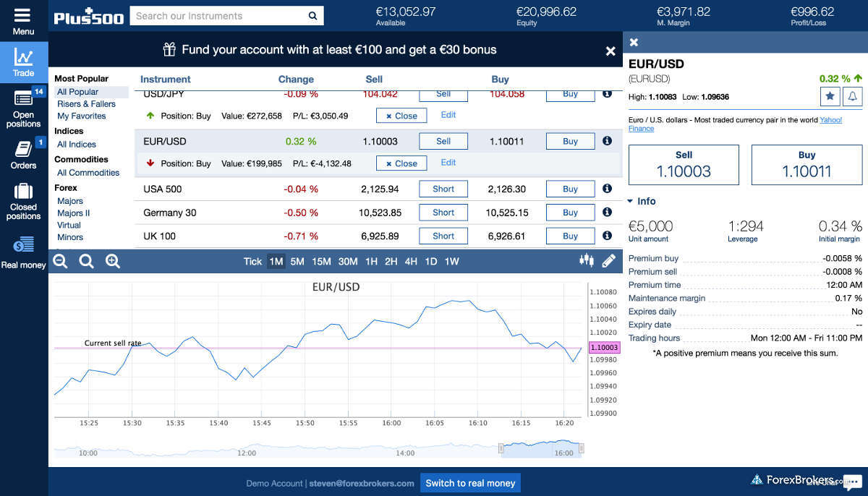
Task: Switch chart to 4H interval
Action: coord(411,262)
